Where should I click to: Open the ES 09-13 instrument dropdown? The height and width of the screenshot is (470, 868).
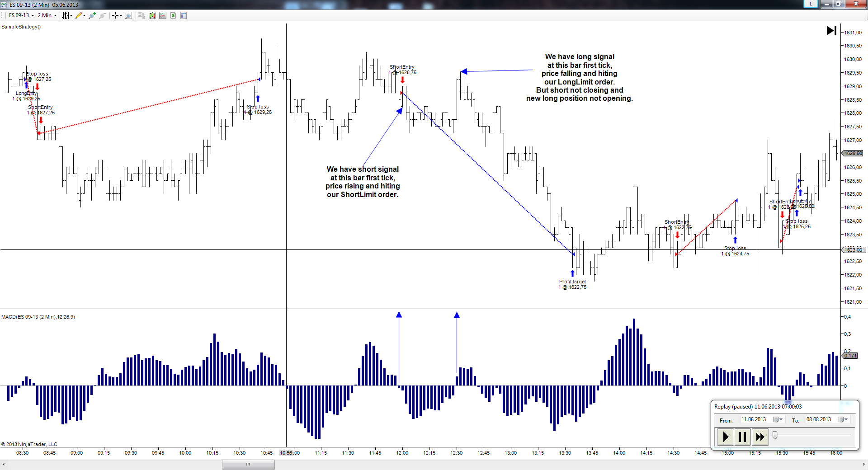pos(21,15)
